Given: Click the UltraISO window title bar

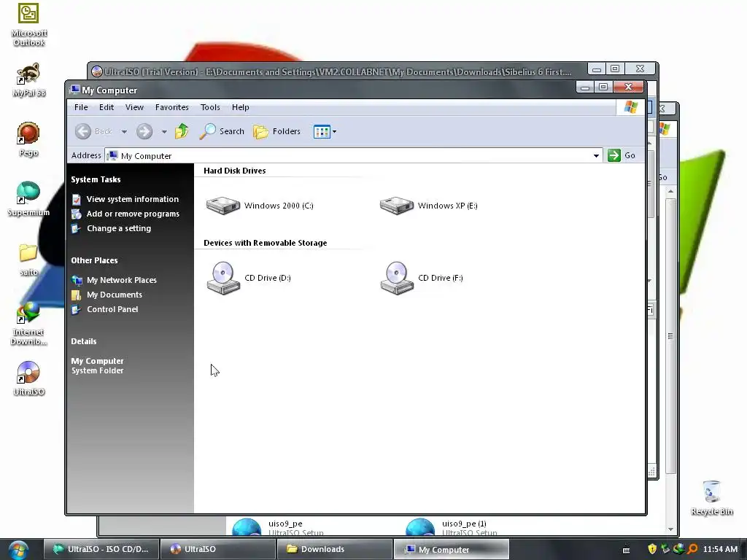Looking at the screenshot, I should coord(338,71).
